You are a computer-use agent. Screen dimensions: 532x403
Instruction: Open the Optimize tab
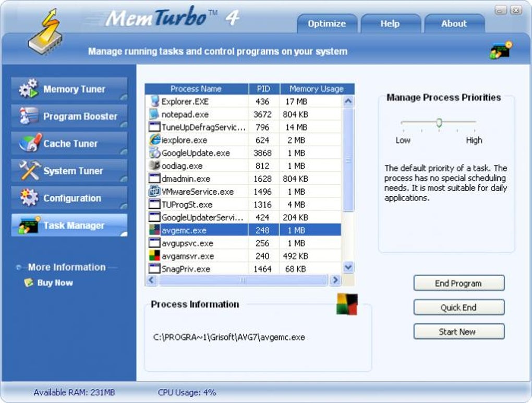click(x=327, y=23)
